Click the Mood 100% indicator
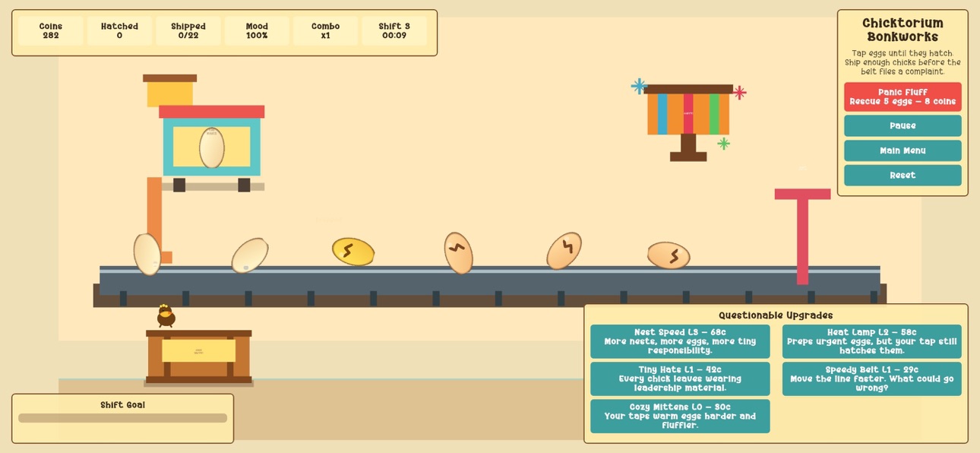This screenshot has height=453, width=980. [x=257, y=31]
